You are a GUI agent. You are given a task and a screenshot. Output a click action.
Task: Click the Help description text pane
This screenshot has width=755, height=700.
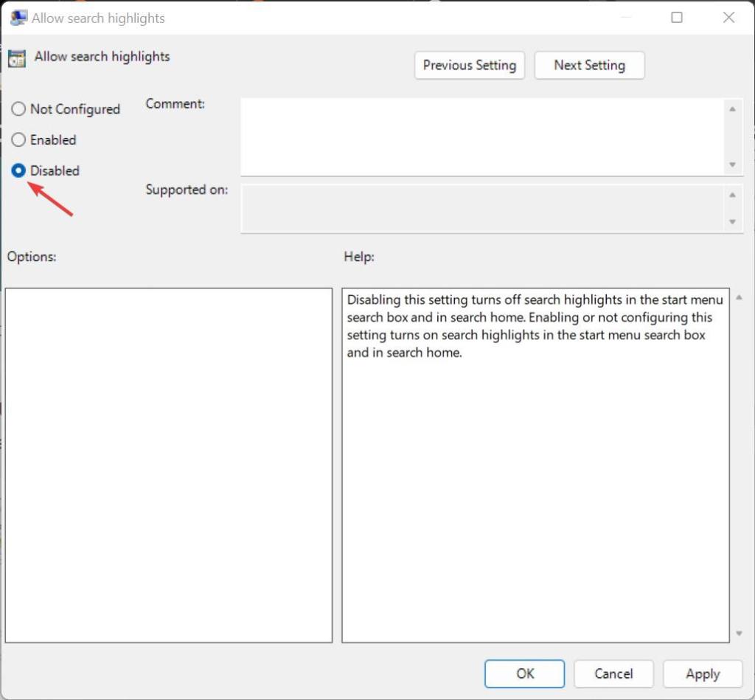pos(535,465)
